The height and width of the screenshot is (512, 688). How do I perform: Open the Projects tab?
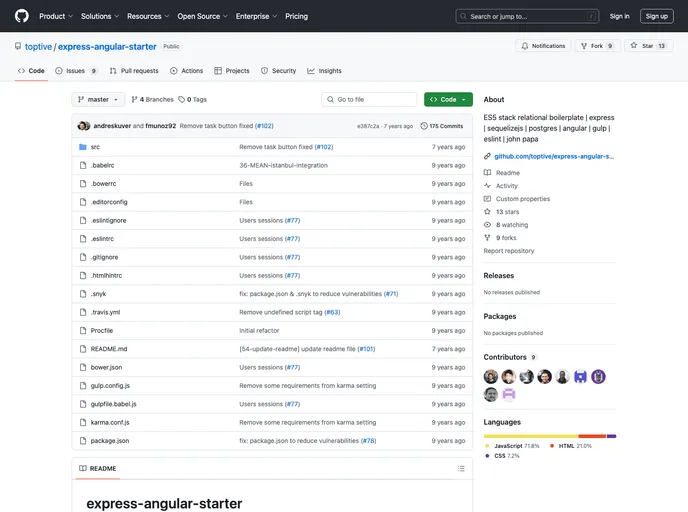[x=232, y=71]
